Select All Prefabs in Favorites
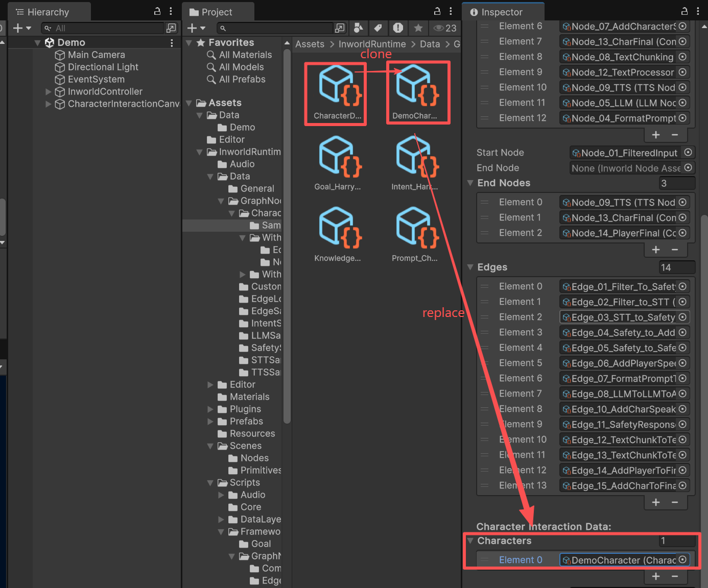708x588 pixels. tap(236, 79)
